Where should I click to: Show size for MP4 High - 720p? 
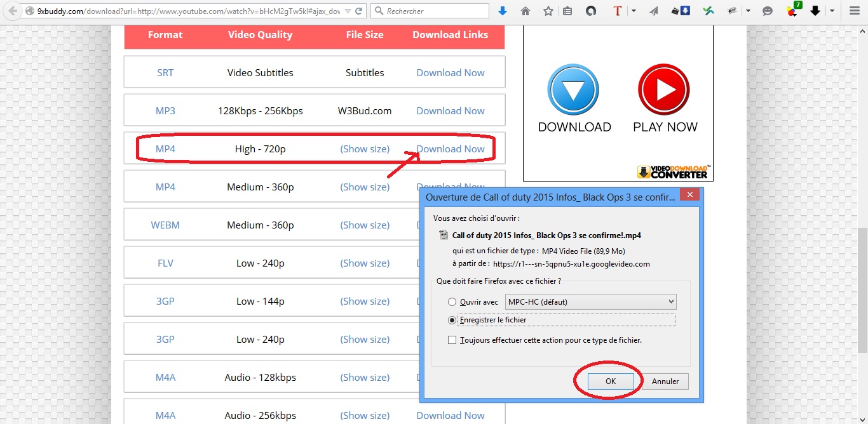coord(365,149)
